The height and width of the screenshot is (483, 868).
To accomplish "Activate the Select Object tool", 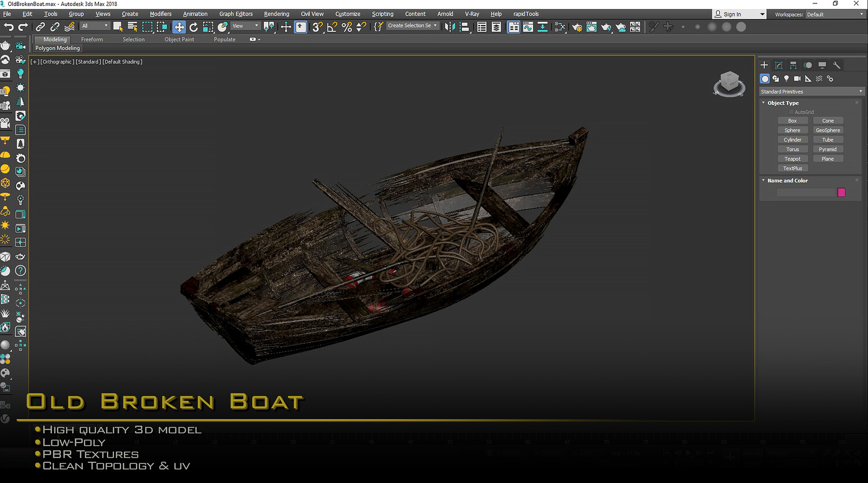I will (x=118, y=27).
